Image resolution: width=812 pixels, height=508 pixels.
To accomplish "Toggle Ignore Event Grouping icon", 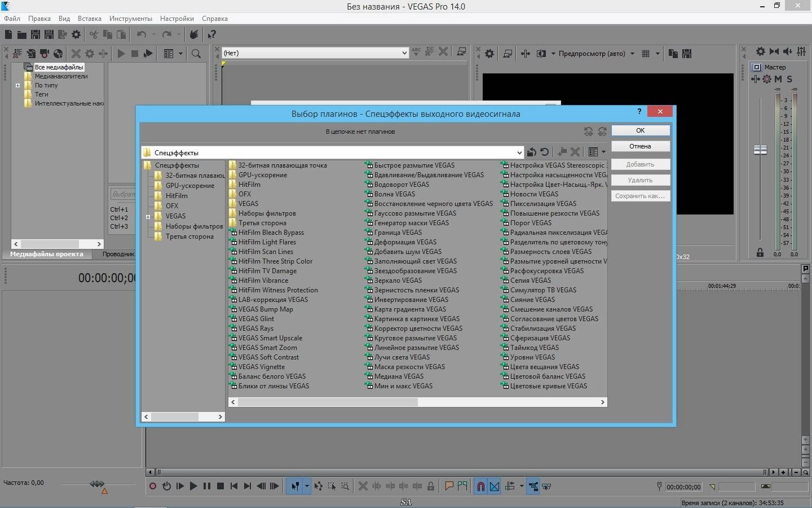I will 546,486.
